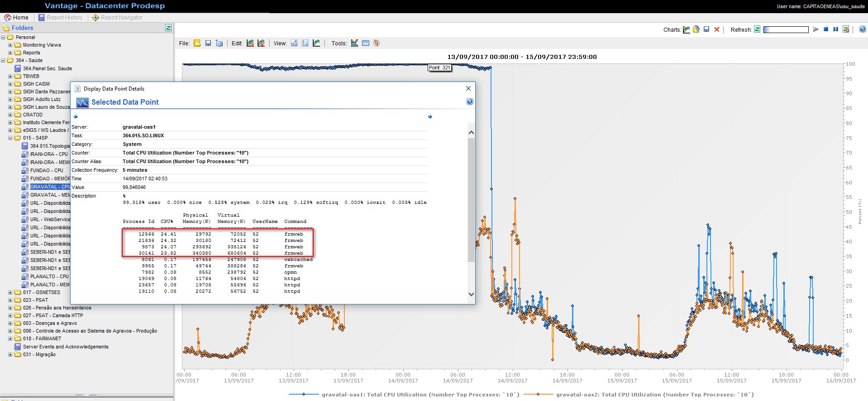Image resolution: width=868 pixels, height=401 pixels.
Task: Click the dialog scrollbar up arrow
Action: (471, 133)
